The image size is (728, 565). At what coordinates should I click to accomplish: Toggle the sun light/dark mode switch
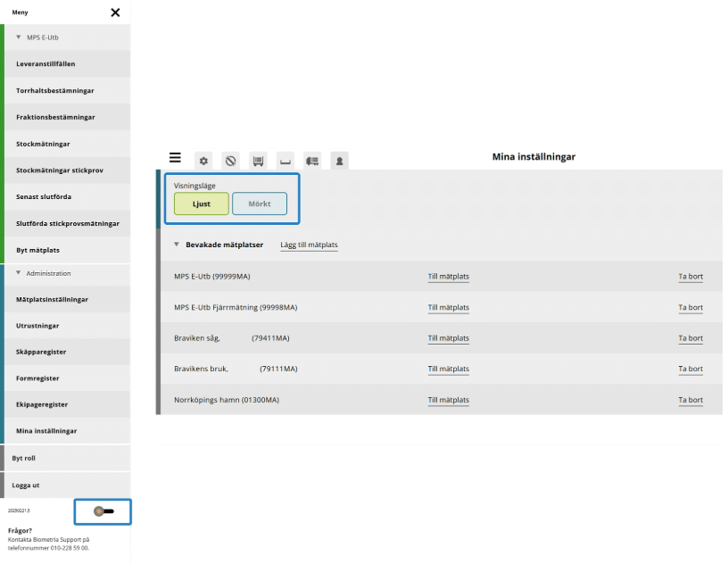103,511
